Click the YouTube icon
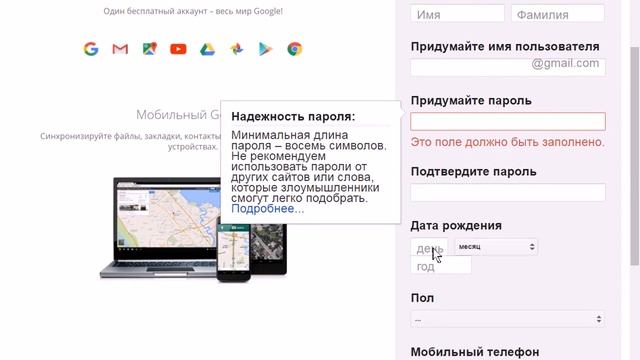The height and width of the screenshot is (360, 640). (x=178, y=49)
